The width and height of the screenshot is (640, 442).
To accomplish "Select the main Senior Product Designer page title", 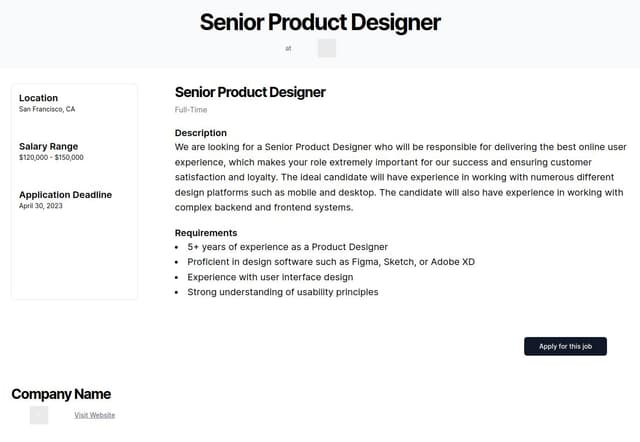I will point(320,22).
